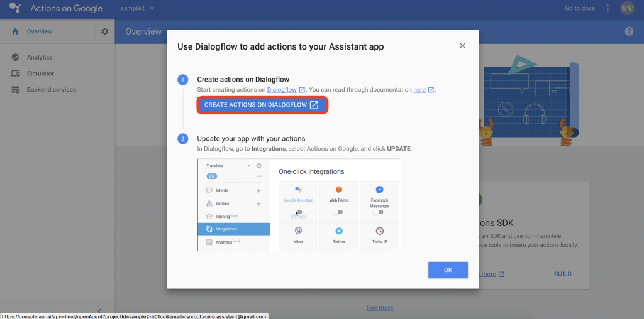Click the Backend services icon

(x=15, y=89)
